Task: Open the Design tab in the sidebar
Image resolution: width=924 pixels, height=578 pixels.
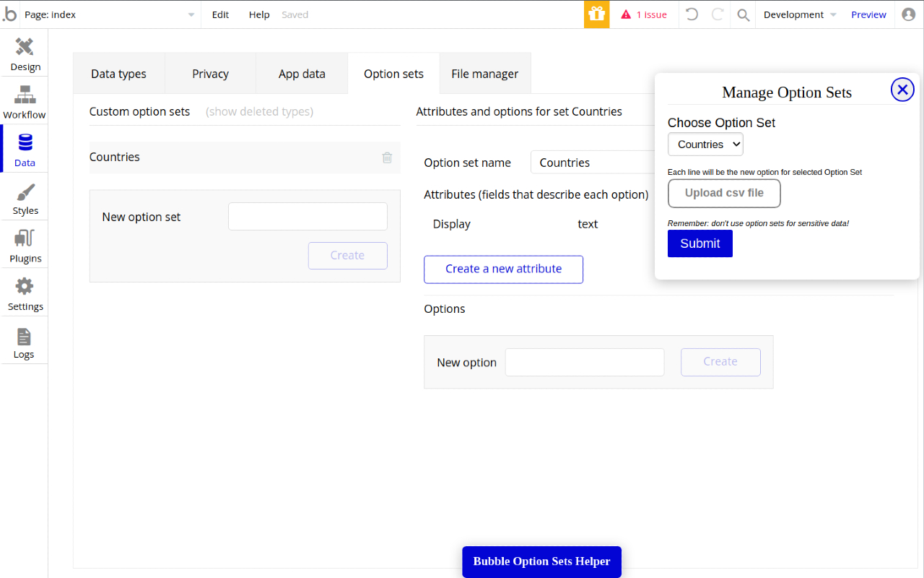Action: tap(25, 54)
